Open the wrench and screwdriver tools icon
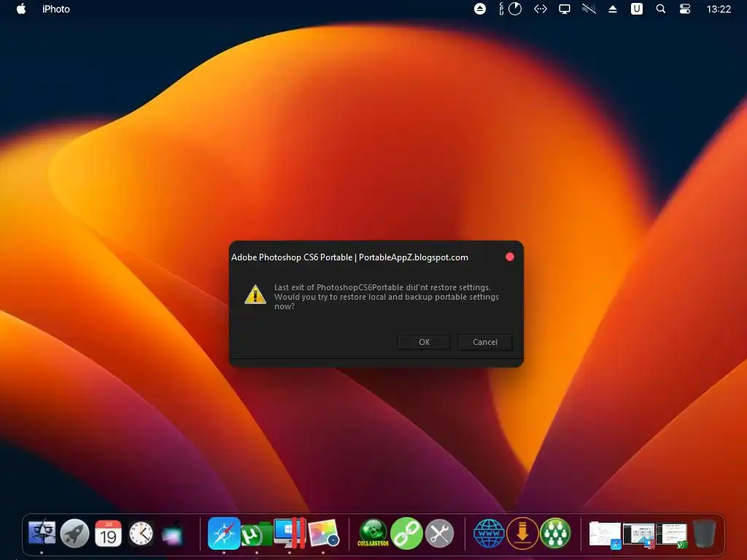The height and width of the screenshot is (560, 747). point(439,533)
